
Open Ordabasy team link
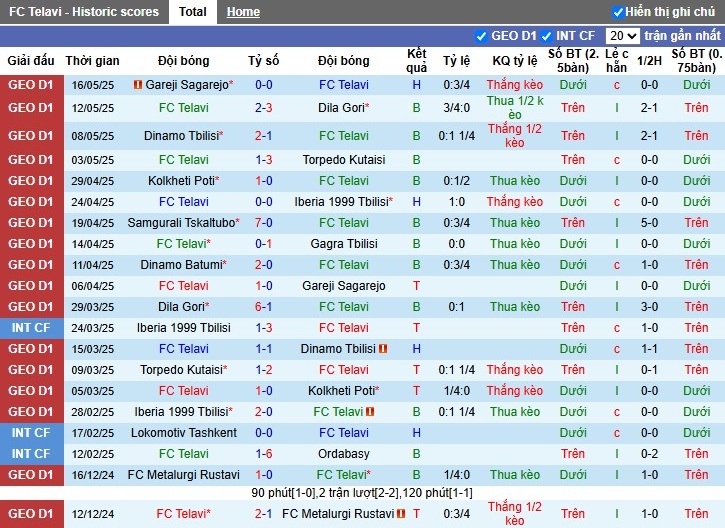click(344, 454)
